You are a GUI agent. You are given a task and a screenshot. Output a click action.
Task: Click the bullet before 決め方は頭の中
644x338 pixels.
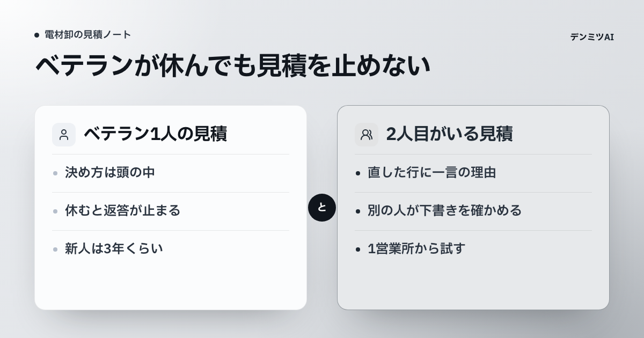[55, 173]
